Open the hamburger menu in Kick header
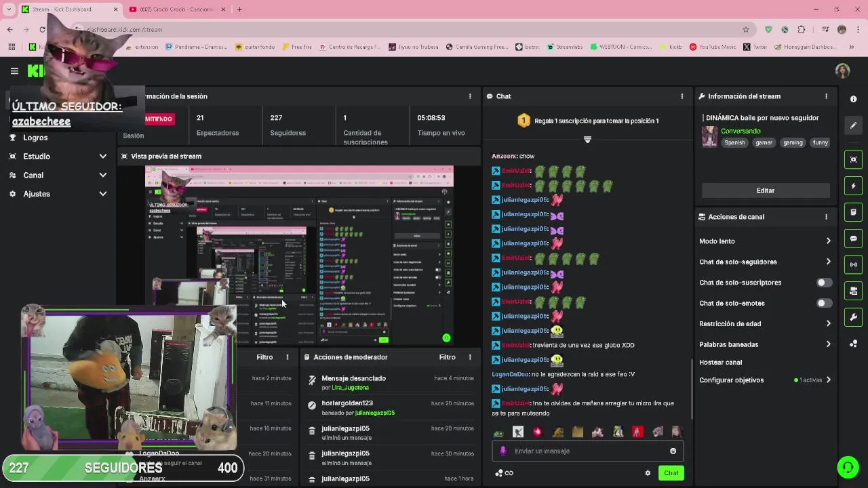The image size is (868, 488). click(x=14, y=70)
